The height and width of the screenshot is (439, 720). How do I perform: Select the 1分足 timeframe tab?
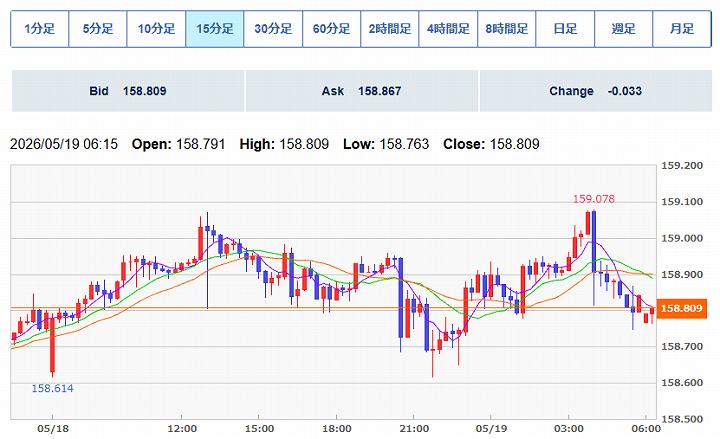39,29
